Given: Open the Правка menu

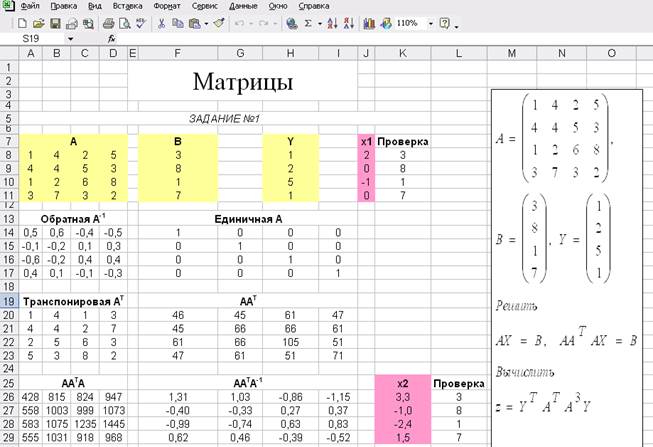Looking at the screenshot, I should click(x=64, y=6).
